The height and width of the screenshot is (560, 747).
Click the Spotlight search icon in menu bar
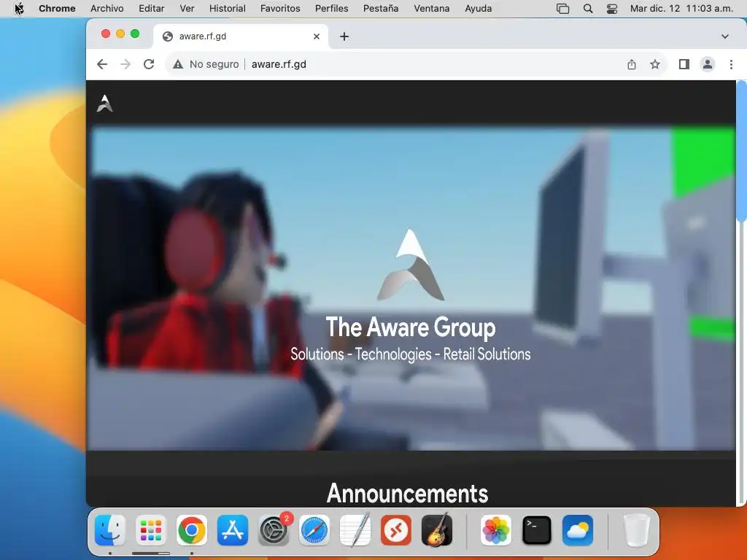(x=588, y=9)
